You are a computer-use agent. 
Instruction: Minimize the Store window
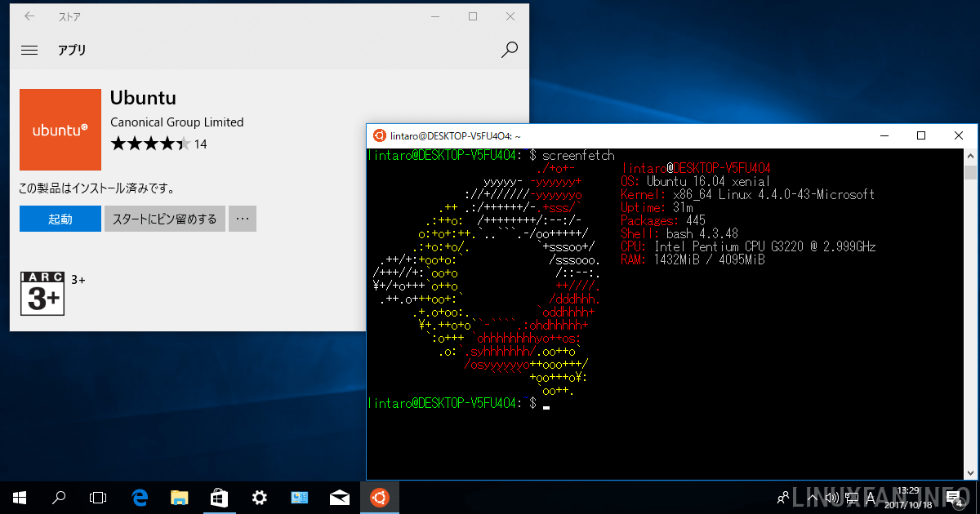[x=435, y=16]
